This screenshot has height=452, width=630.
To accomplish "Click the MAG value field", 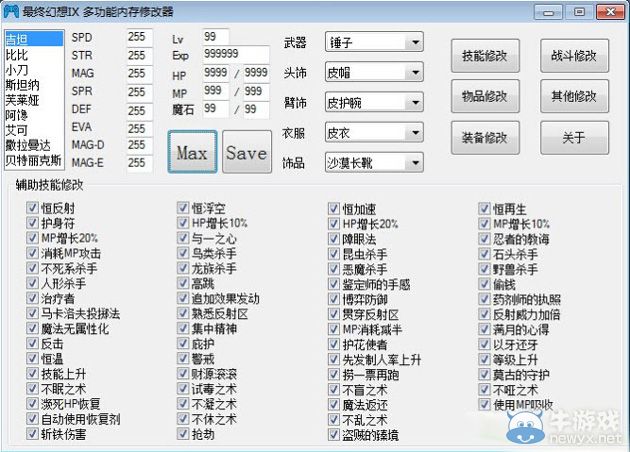I will tap(139, 74).
